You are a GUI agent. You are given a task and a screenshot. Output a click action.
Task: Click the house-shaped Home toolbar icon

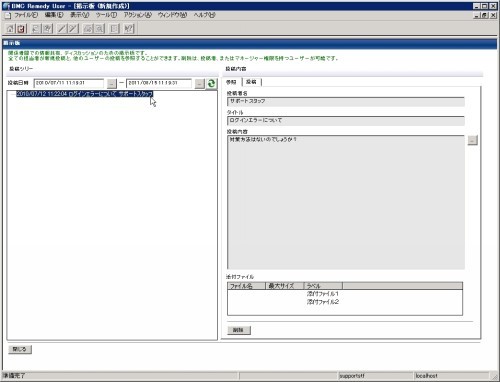tap(10, 29)
